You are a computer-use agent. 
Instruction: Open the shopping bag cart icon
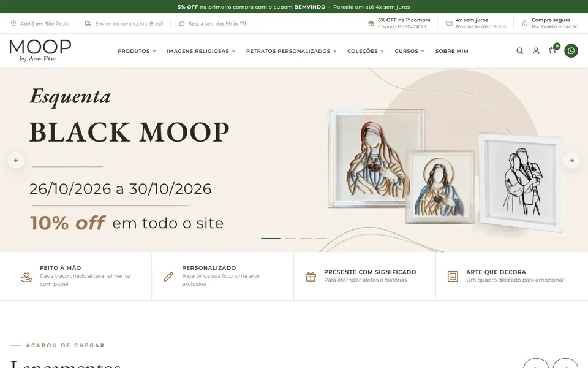[x=552, y=50]
